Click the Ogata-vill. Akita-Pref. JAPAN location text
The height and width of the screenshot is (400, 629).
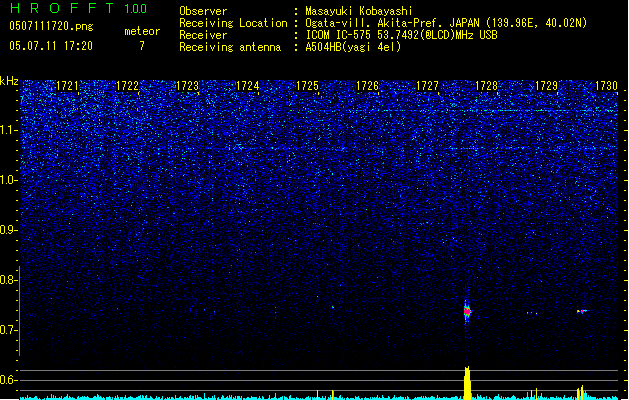(446, 23)
